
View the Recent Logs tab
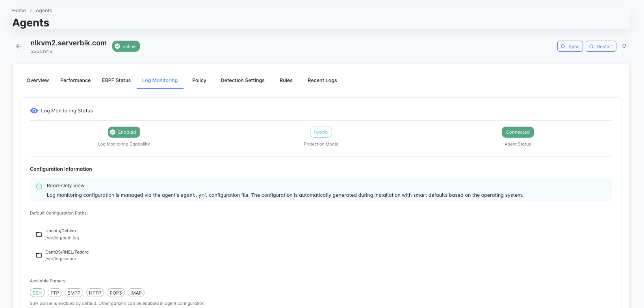(322, 80)
